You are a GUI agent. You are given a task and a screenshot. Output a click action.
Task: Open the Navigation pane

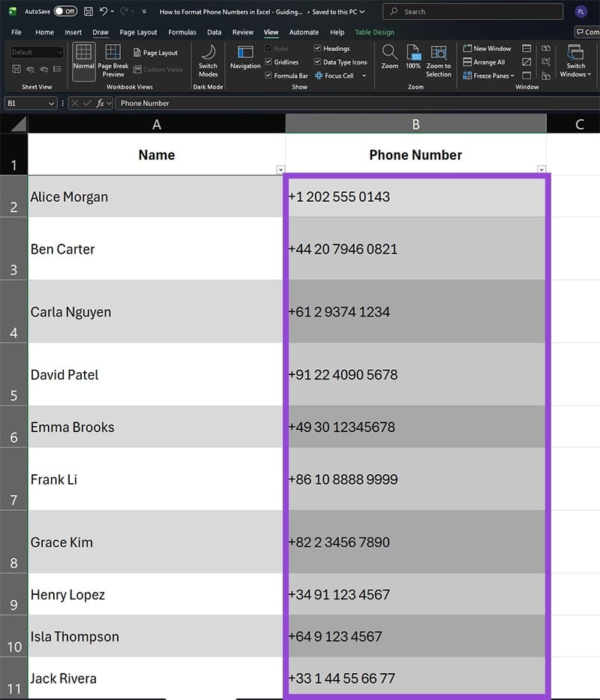click(244, 60)
